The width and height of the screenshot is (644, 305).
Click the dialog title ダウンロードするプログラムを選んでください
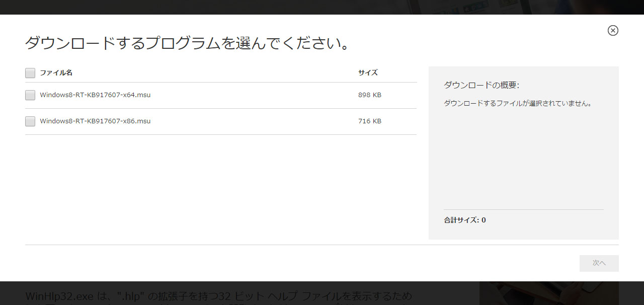187,43
